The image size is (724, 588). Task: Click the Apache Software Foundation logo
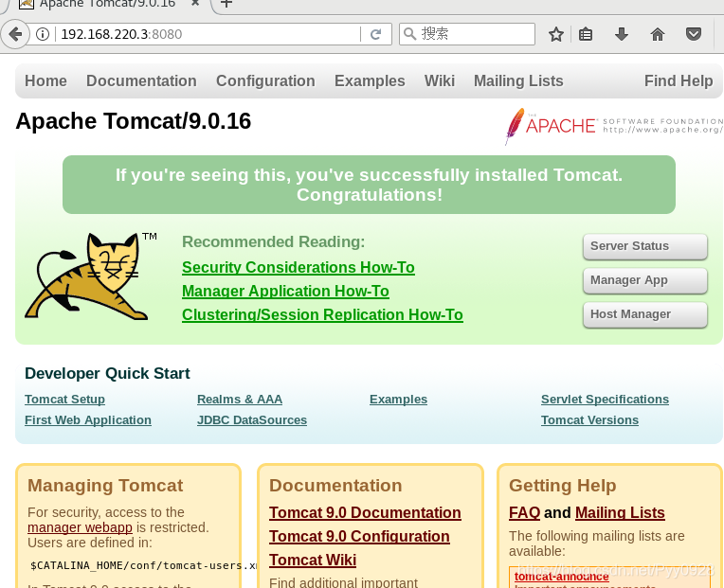[614, 126]
